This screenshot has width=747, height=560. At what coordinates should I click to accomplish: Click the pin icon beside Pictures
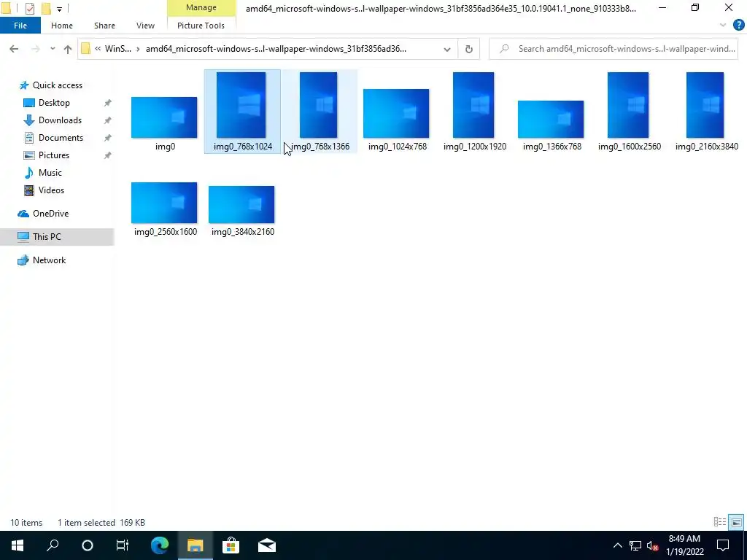(108, 155)
